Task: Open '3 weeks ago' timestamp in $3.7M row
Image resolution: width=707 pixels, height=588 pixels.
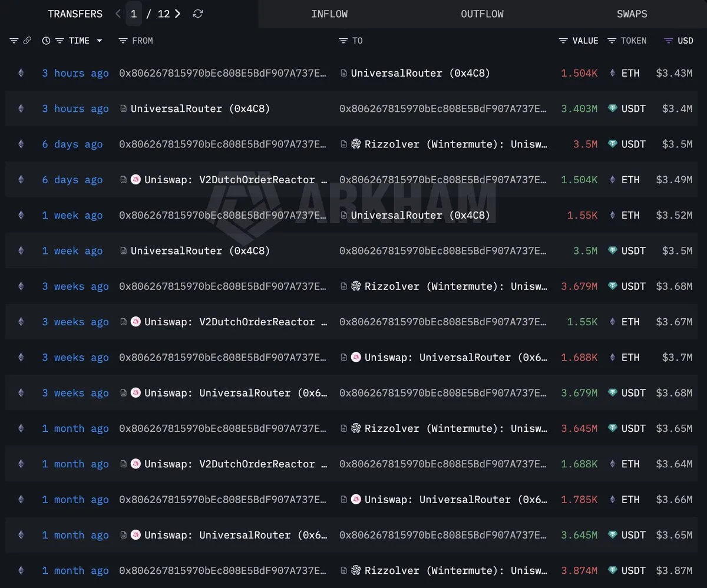Action: tap(75, 357)
